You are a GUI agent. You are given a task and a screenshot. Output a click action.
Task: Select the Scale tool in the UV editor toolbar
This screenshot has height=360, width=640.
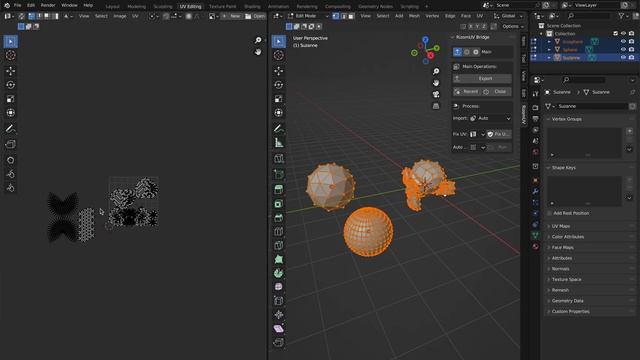point(11,99)
